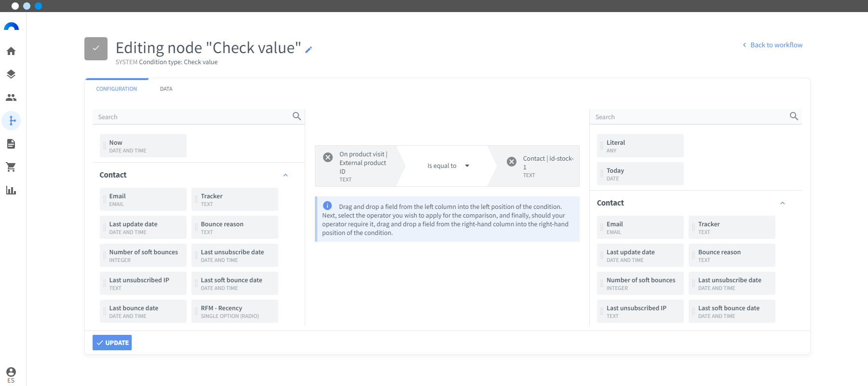The width and height of the screenshot is (868, 386).
Task: Open the workflow branch icon
Action: (11, 121)
